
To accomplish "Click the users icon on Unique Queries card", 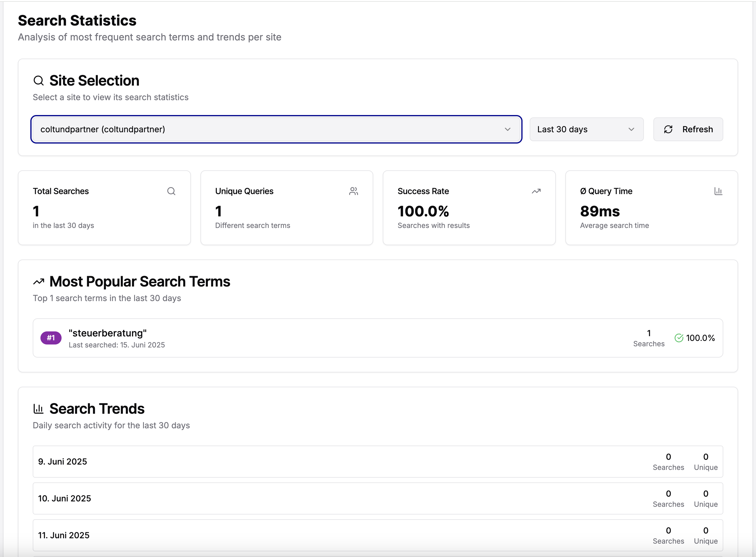I will click(x=354, y=191).
